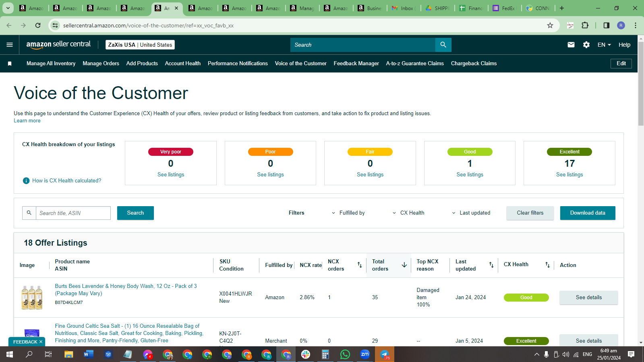Show hidden system tray icons

point(536,354)
